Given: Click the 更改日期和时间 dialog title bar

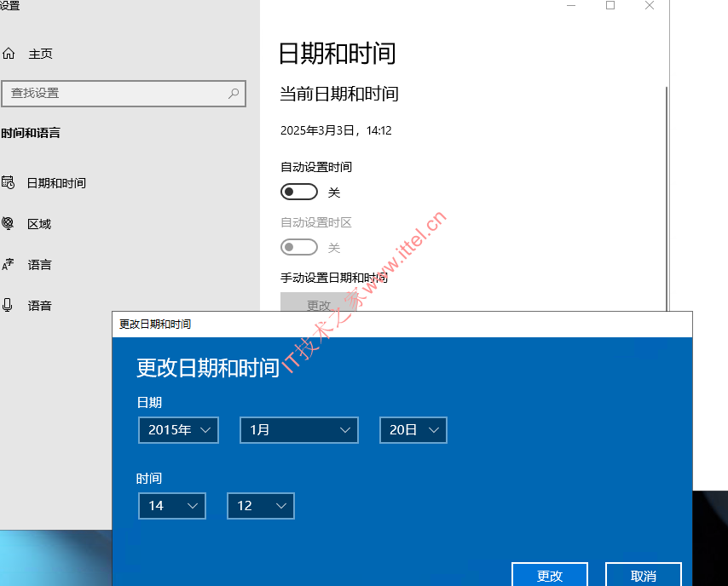Looking at the screenshot, I should [402, 325].
